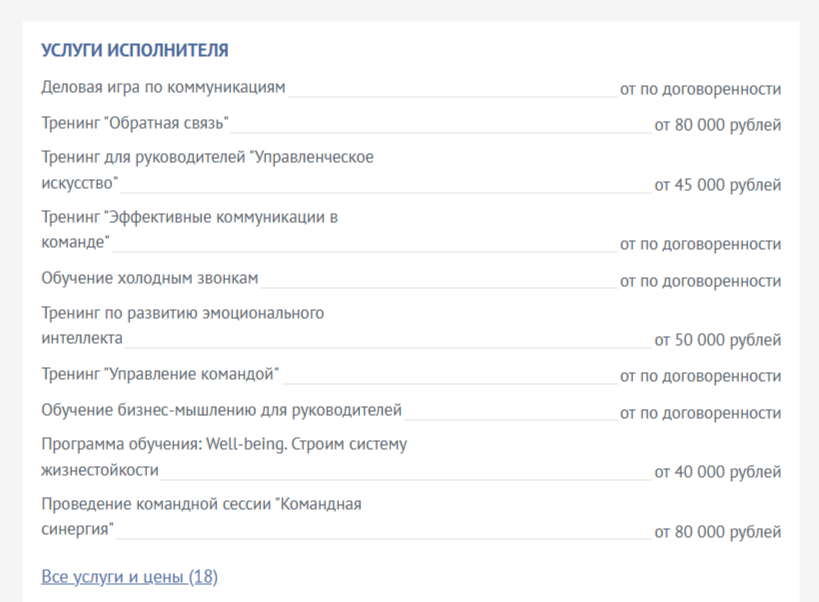Click the emotional intelligence training 'эмоционального интеллекта'

pyautogui.click(x=182, y=314)
